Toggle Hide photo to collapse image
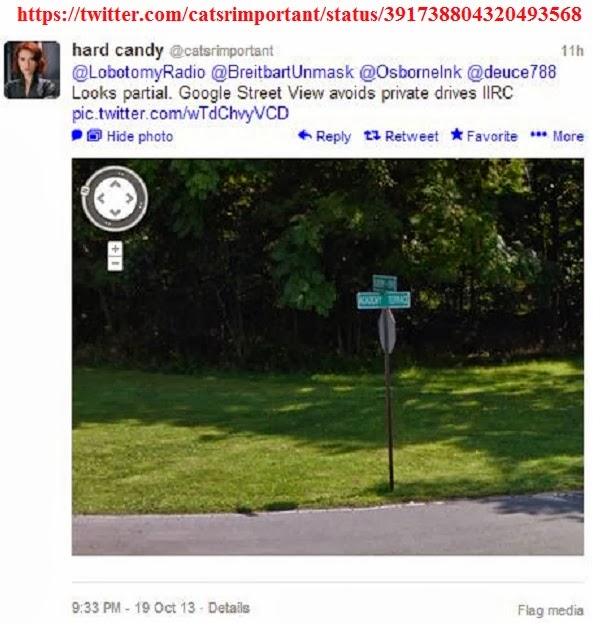Image resolution: width=593 pixels, height=623 pixels. tap(140, 136)
